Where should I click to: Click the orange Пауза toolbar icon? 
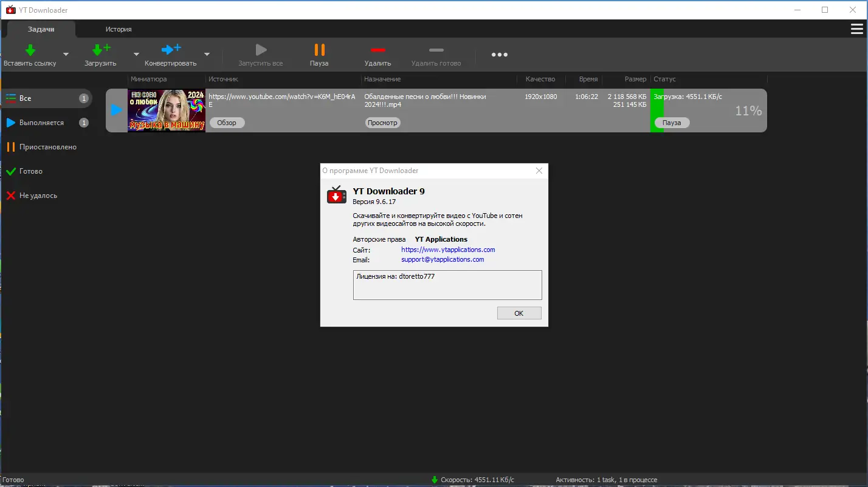click(319, 50)
